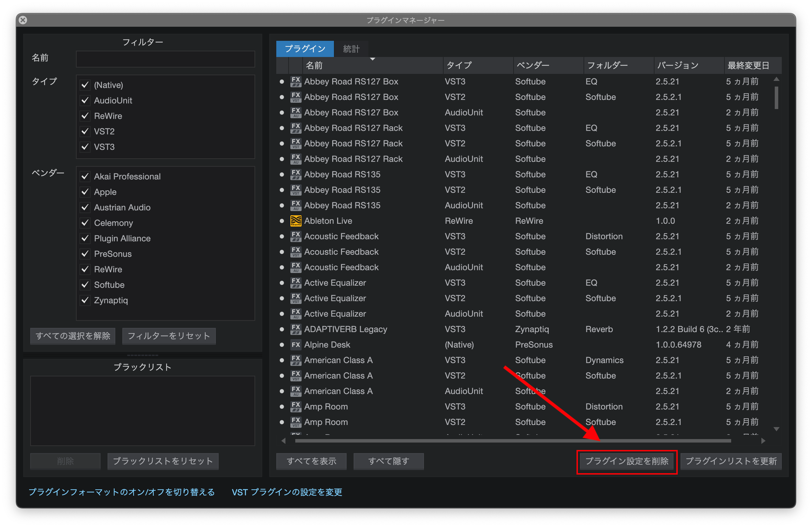
Task: Sort by the 最終変更日 column header
Action: (x=753, y=65)
